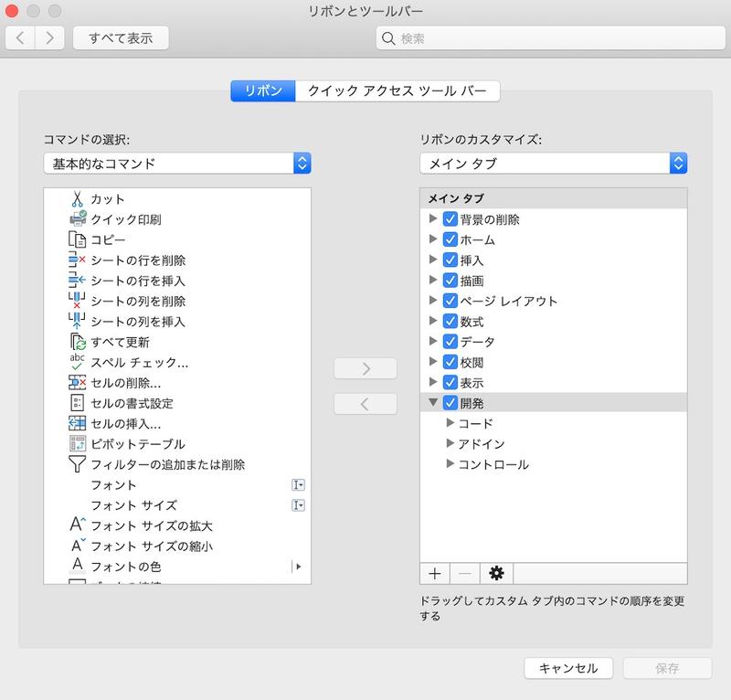Click the plus button to add tab
Screen dimensions: 731x700
(435, 573)
